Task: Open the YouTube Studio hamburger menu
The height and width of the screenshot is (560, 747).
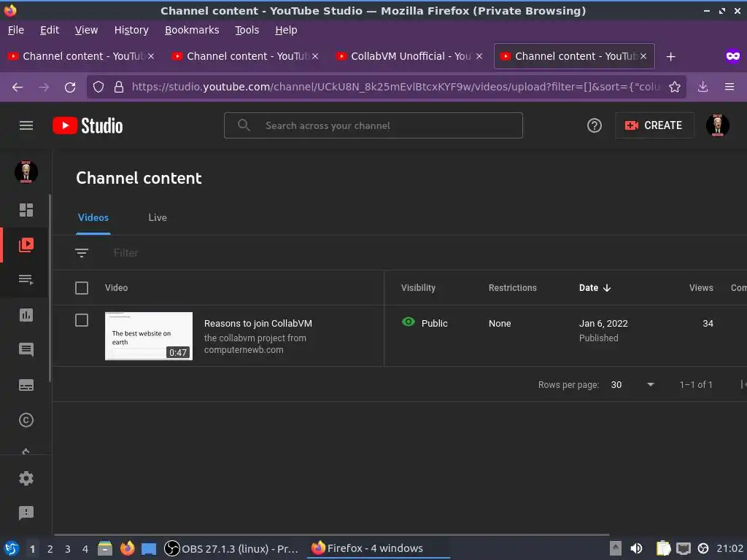Action: [26, 125]
